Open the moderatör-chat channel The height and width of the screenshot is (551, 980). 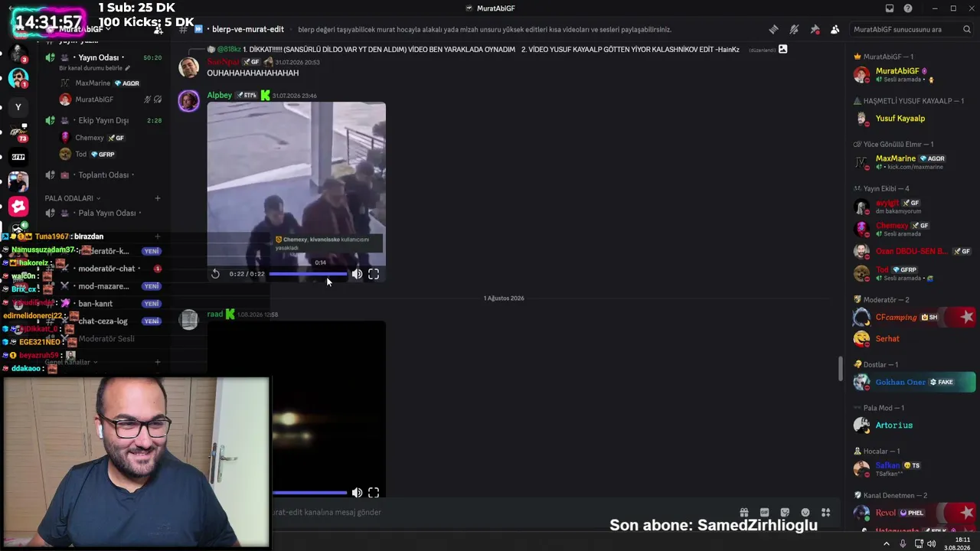pyautogui.click(x=106, y=269)
